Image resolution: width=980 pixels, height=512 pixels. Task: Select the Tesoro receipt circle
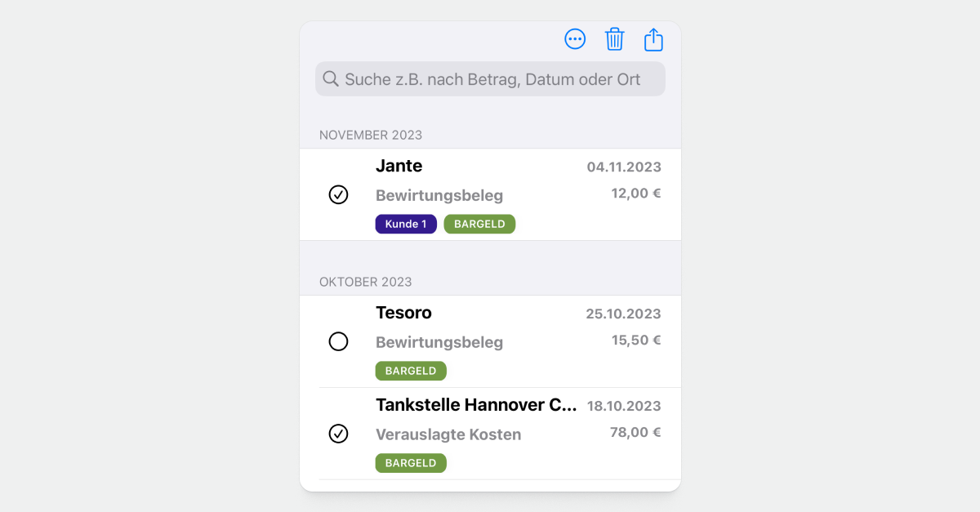point(338,341)
